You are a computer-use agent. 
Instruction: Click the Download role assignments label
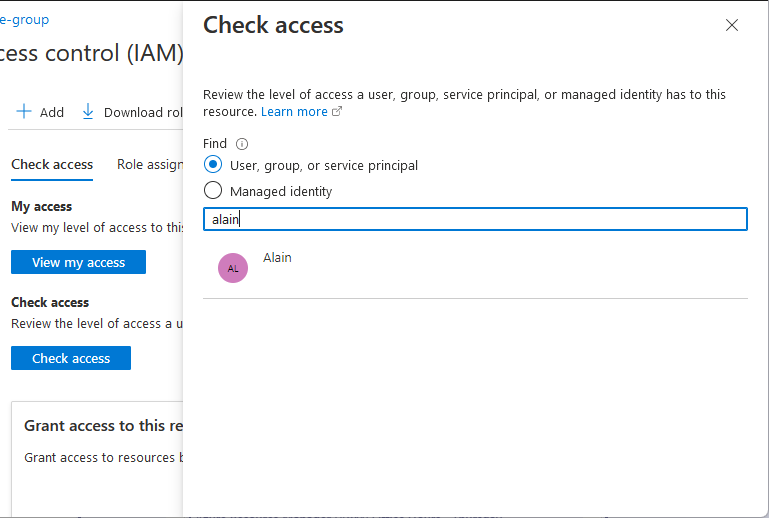point(143,112)
